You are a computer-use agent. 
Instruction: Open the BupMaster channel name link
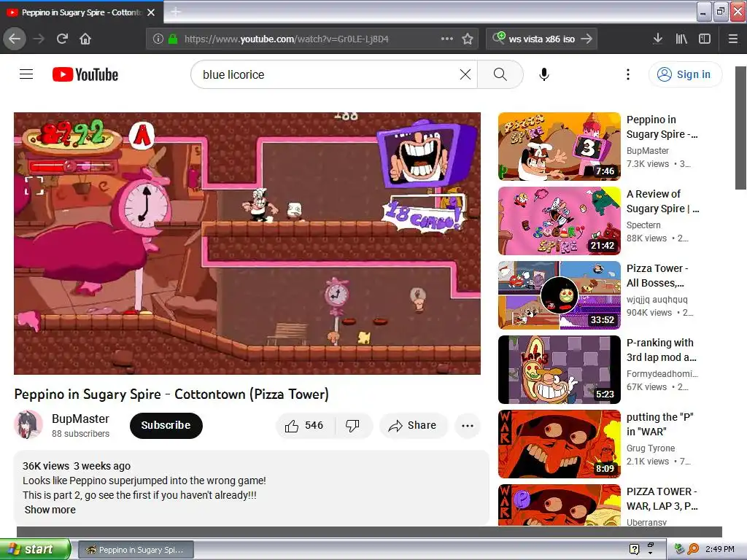point(80,419)
